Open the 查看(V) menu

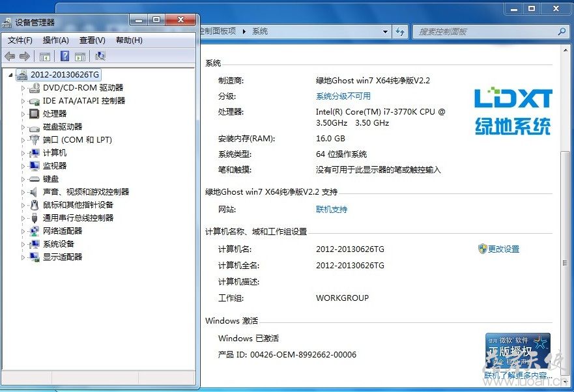click(93, 40)
